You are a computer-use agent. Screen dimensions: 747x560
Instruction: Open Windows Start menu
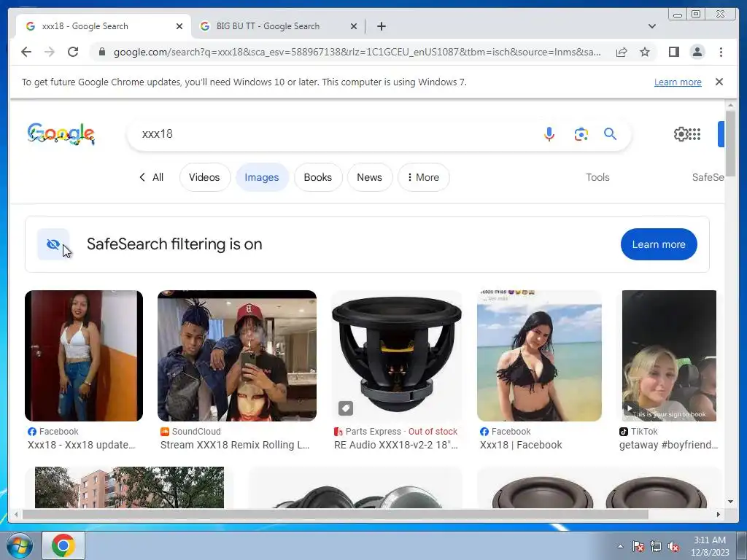click(20, 545)
